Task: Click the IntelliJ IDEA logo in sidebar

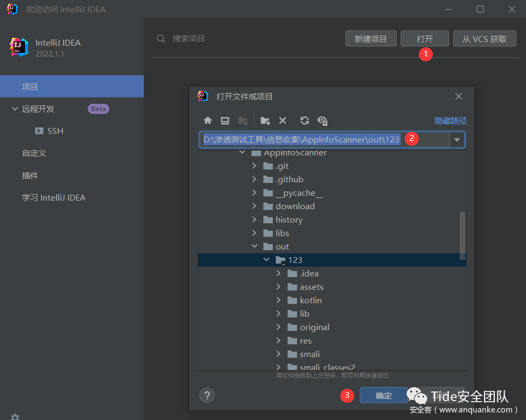Action: pos(19,47)
